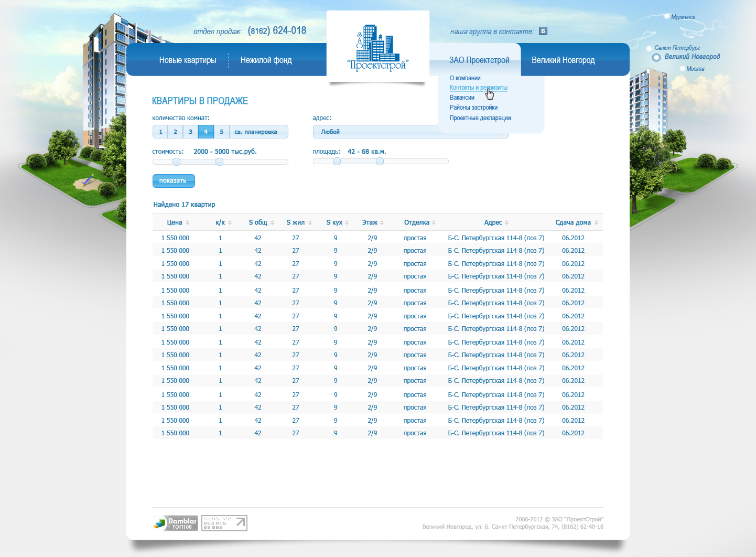756x557 pixels.
Task: Click the right стоимость slider handle
Action: pos(220,162)
